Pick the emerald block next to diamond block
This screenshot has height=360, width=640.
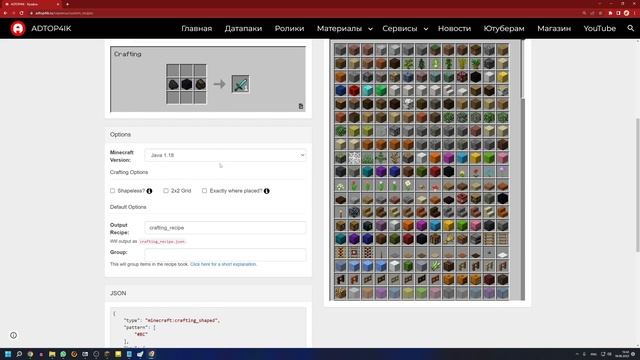381,90
